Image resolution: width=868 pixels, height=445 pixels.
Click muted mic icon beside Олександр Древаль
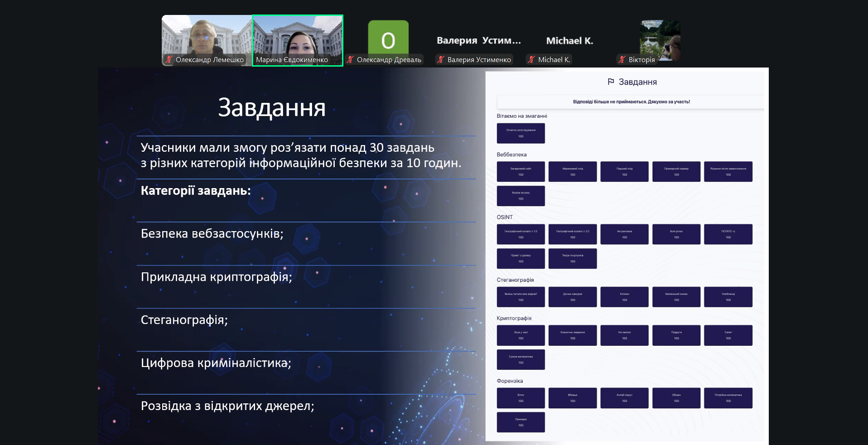click(350, 60)
